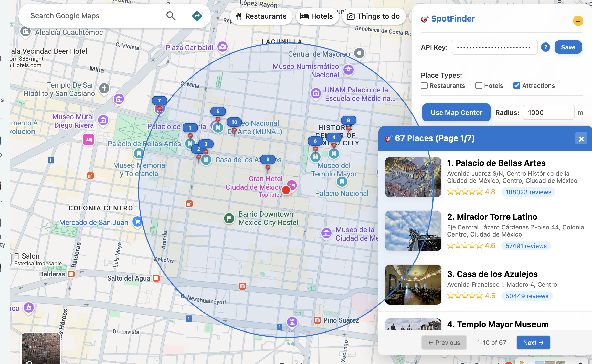This screenshot has width=592, height=364.
Task: Click map marker number 7
Action: tap(159, 101)
